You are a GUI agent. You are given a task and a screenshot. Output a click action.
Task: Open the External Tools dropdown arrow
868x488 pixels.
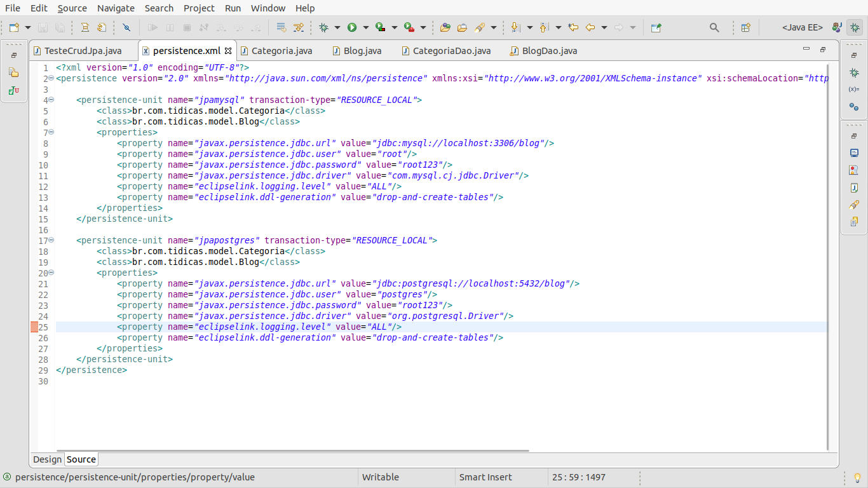click(x=423, y=27)
